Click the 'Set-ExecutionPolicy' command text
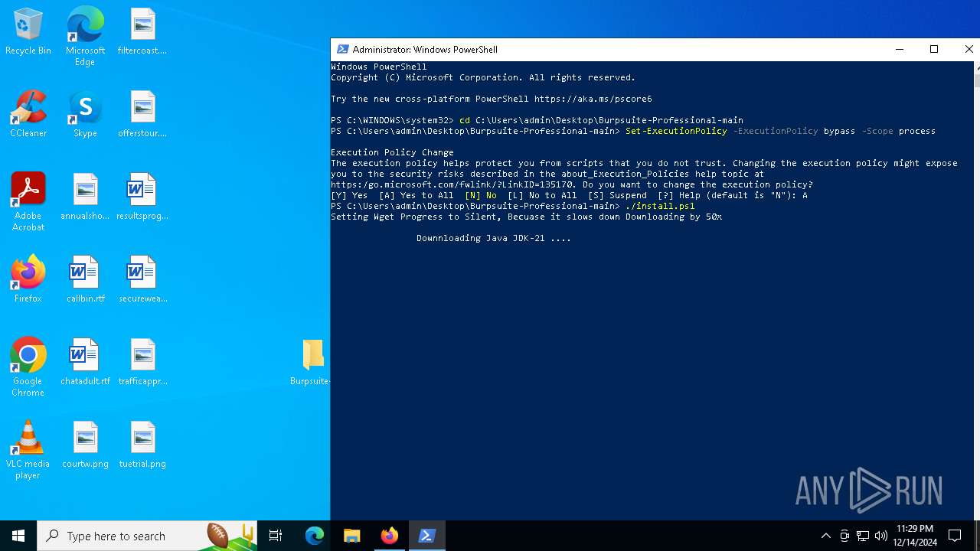Image resolution: width=980 pixels, height=551 pixels. point(676,131)
